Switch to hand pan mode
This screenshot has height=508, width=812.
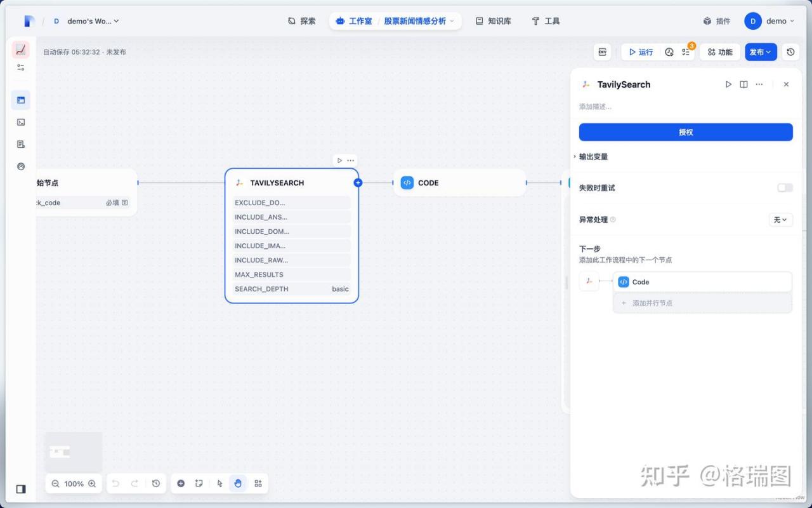point(238,484)
